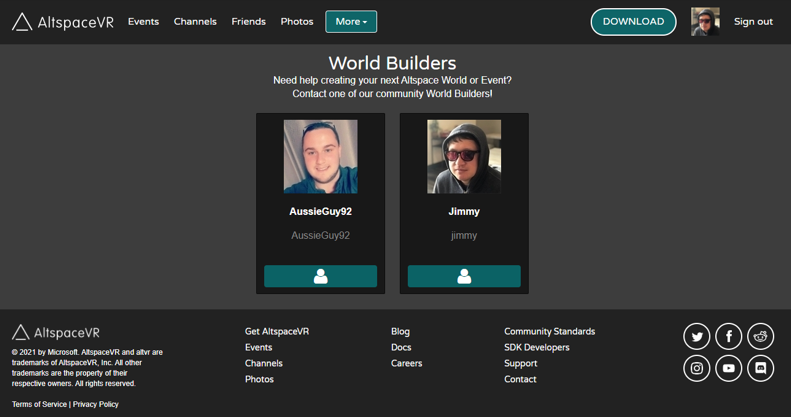The height and width of the screenshot is (417, 791).
Task: Open Events link in footer
Action: pyautogui.click(x=258, y=347)
